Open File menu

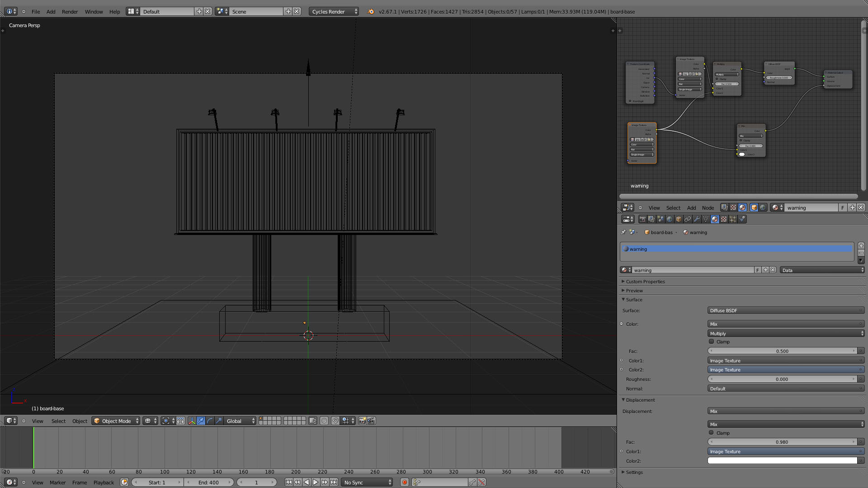tap(36, 11)
